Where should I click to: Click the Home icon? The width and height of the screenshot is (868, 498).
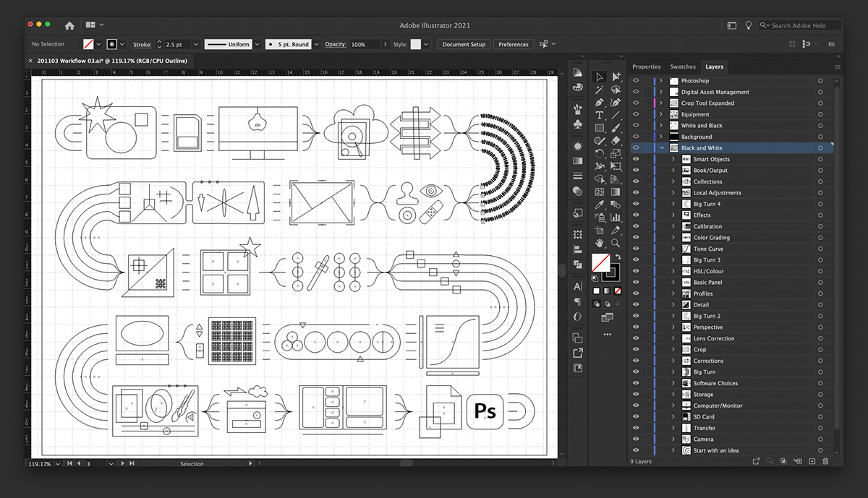tap(69, 25)
